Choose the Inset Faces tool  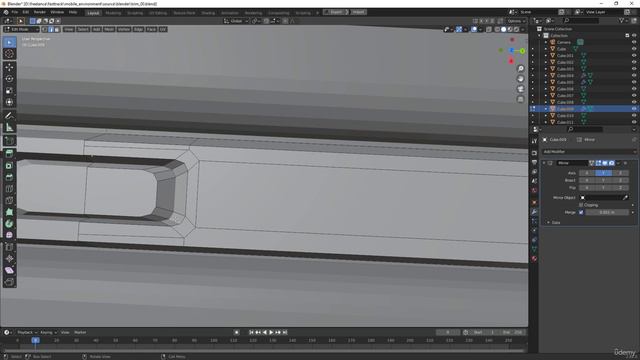9,166
